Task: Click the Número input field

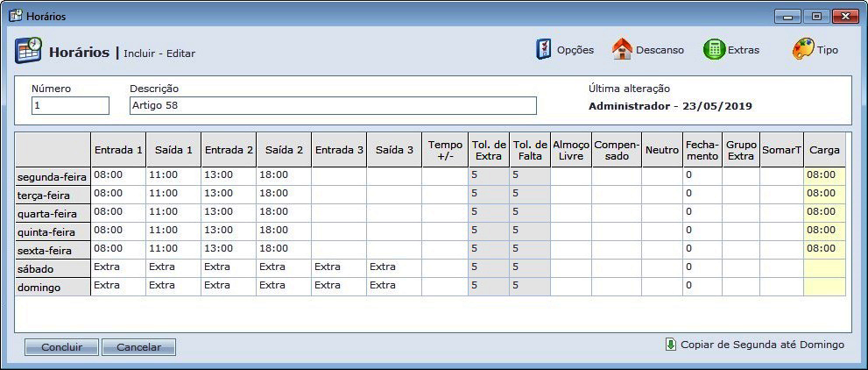Action: coord(70,106)
